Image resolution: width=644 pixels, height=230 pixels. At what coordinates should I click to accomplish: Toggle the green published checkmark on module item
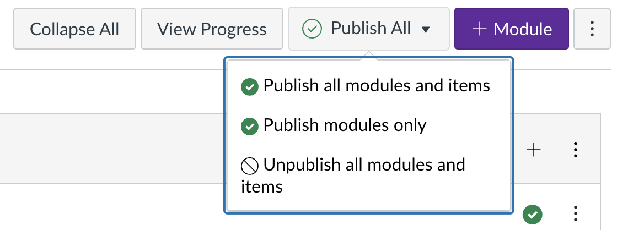point(533,215)
